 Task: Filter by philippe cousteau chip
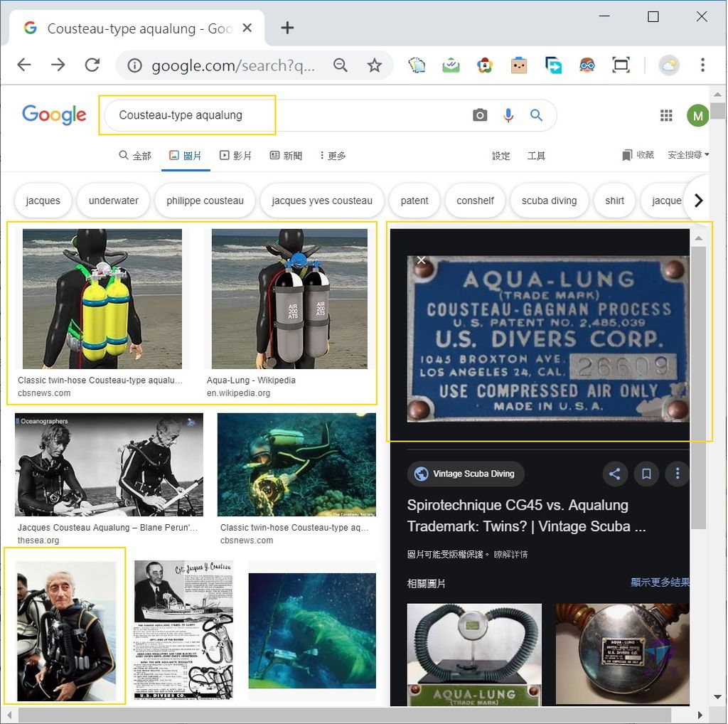click(x=205, y=201)
